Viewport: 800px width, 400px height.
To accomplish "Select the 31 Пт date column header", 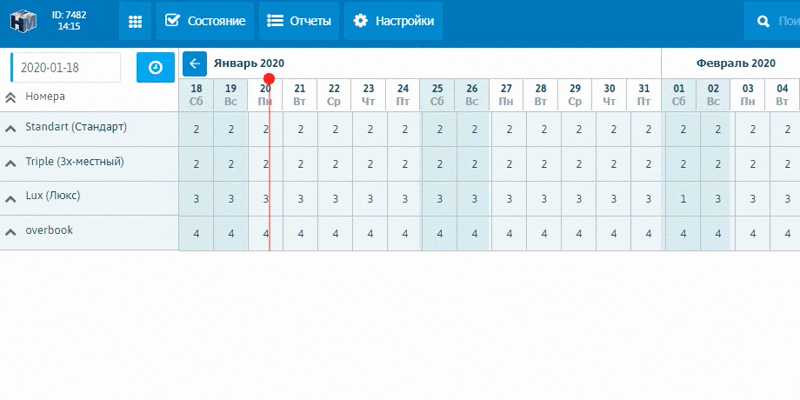I will click(x=645, y=94).
